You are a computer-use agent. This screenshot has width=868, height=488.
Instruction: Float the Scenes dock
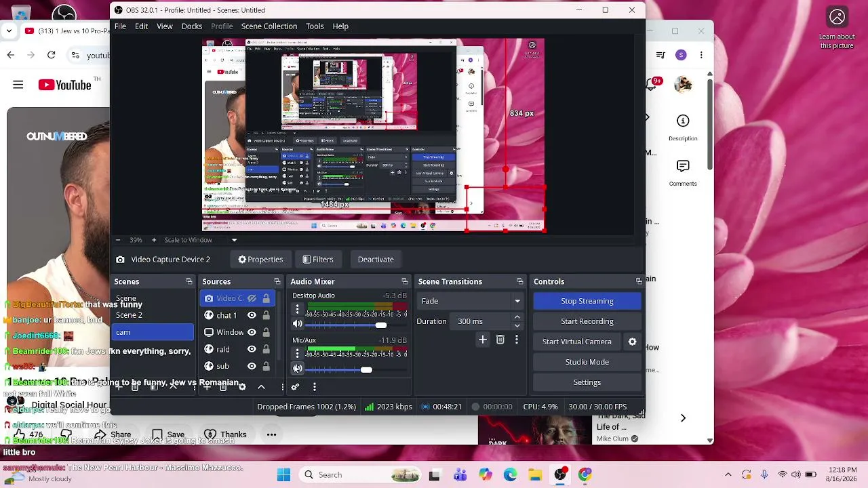click(x=189, y=281)
